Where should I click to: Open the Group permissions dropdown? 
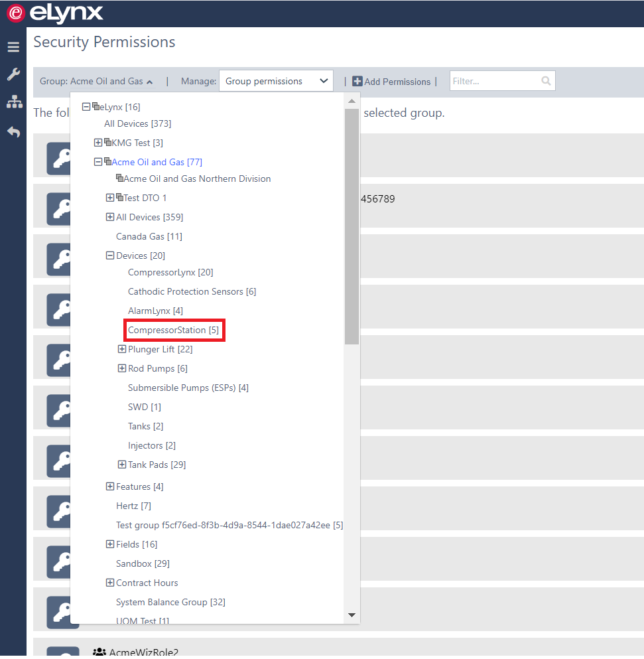[x=276, y=81]
